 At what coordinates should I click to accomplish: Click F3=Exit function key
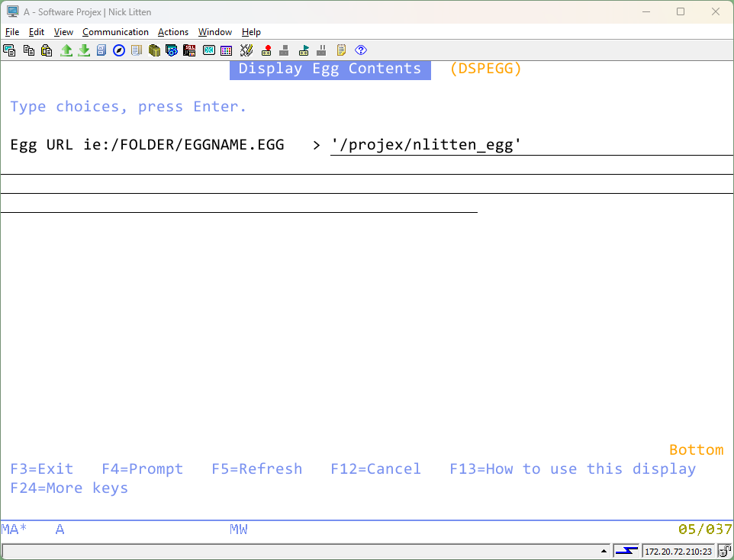click(42, 468)
